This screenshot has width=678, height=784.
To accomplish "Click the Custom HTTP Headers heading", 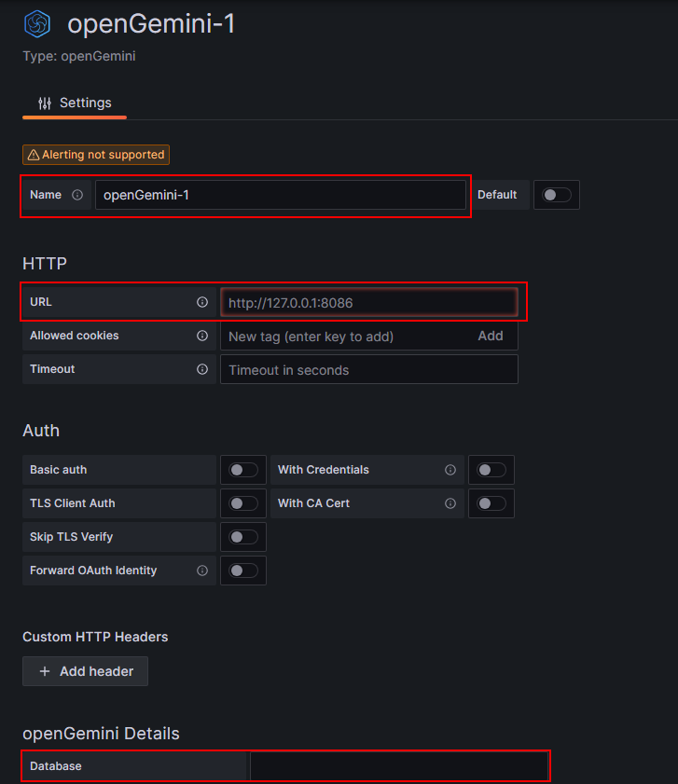I will (95, 637).
